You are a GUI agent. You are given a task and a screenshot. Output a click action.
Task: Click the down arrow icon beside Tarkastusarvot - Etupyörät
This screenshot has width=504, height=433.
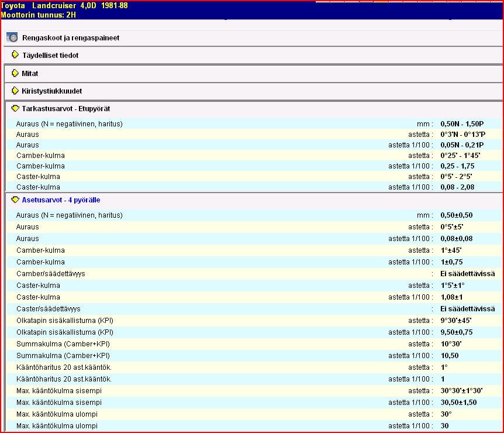(15, 109)
